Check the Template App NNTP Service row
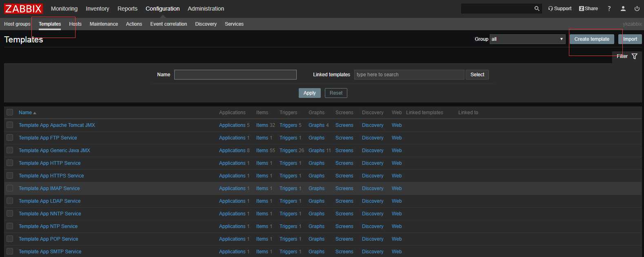This screenshot has width=644, height=257. tap(10, 213)
